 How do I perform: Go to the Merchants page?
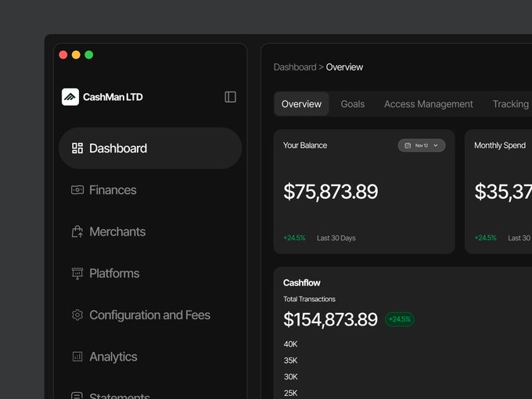click(x=150, y=232)
